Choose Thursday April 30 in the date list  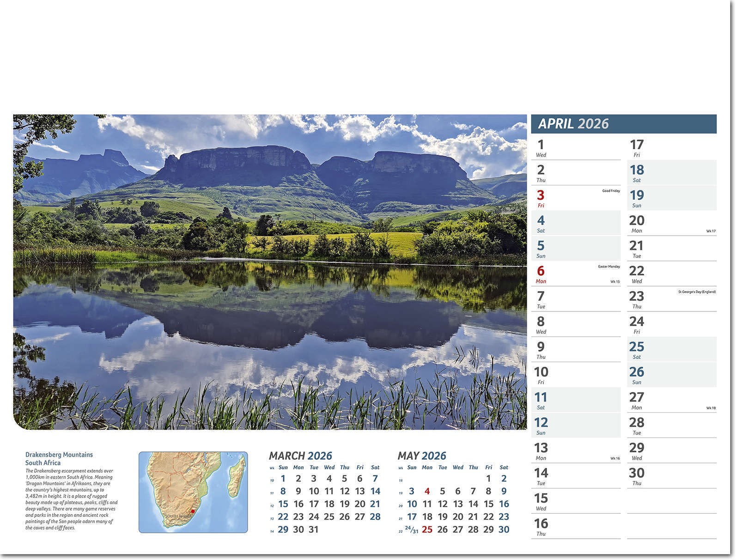pos(637,476)
